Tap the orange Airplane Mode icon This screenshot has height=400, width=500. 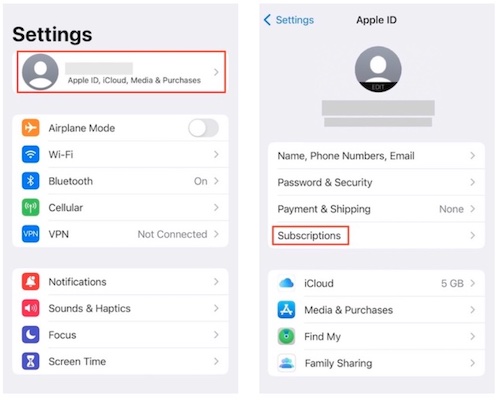(31, 128)
